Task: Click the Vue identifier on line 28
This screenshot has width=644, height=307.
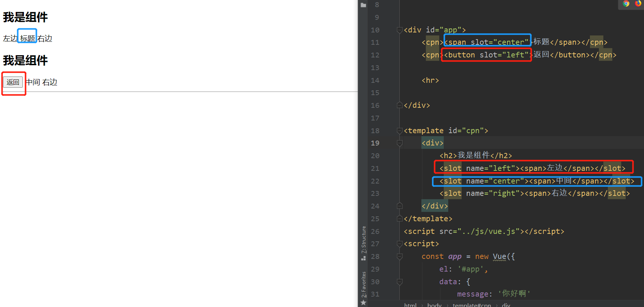Action: pyautogui.click(x=499, y=257)
